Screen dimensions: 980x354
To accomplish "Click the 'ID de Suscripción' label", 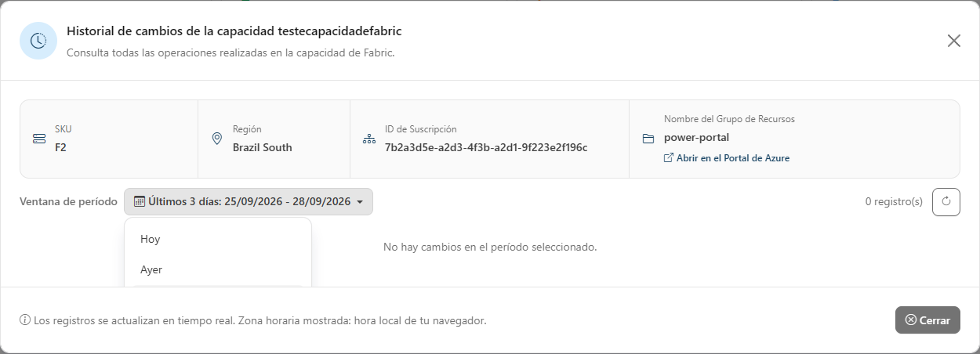I will [x=420, y=129].
